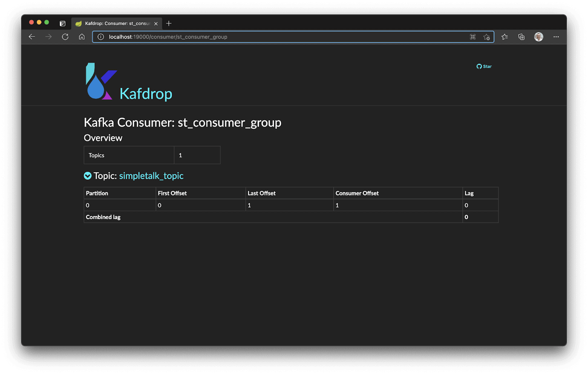Click the green maximize window button
Image resolution: width=588 pixels, height=374 pixels.
(x=47, y=22)
